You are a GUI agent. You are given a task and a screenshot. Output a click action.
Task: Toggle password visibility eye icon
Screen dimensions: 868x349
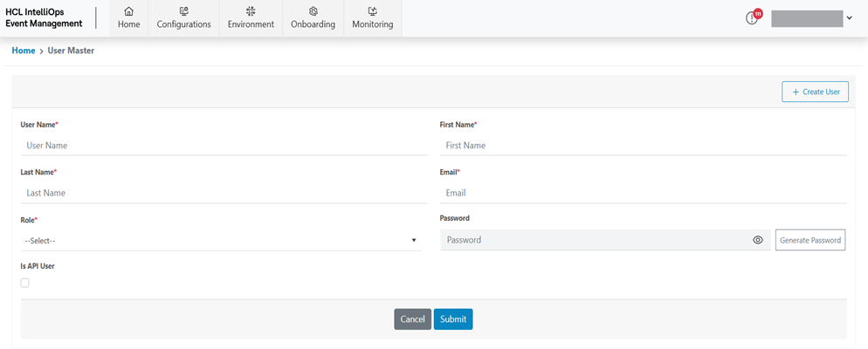point(758,240)
